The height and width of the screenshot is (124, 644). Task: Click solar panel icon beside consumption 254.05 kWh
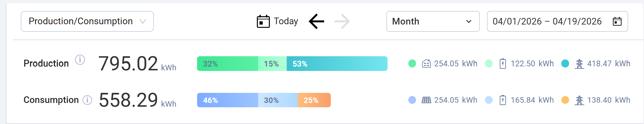point(426,100)
